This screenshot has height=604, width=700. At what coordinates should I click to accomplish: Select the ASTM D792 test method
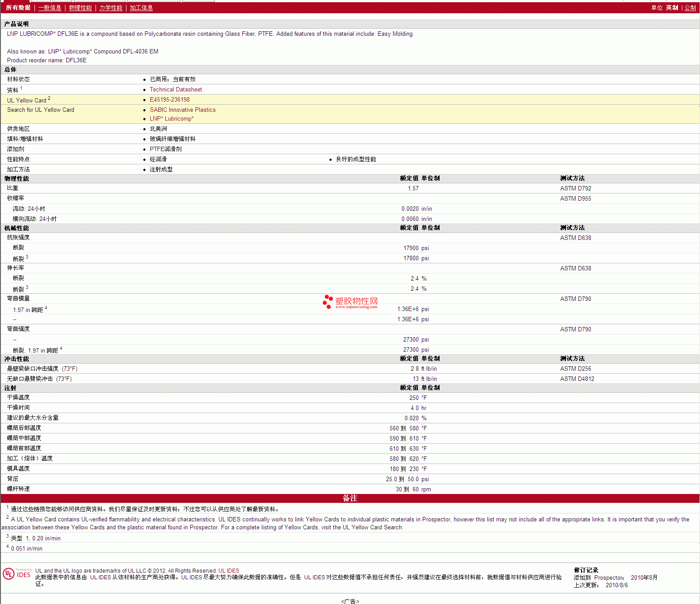coord(575,189)
